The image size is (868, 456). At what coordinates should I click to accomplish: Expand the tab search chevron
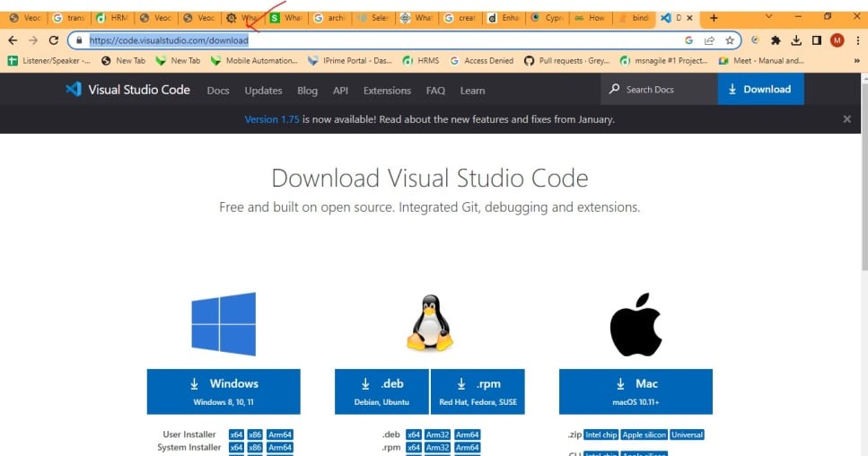tap(769, 17)
